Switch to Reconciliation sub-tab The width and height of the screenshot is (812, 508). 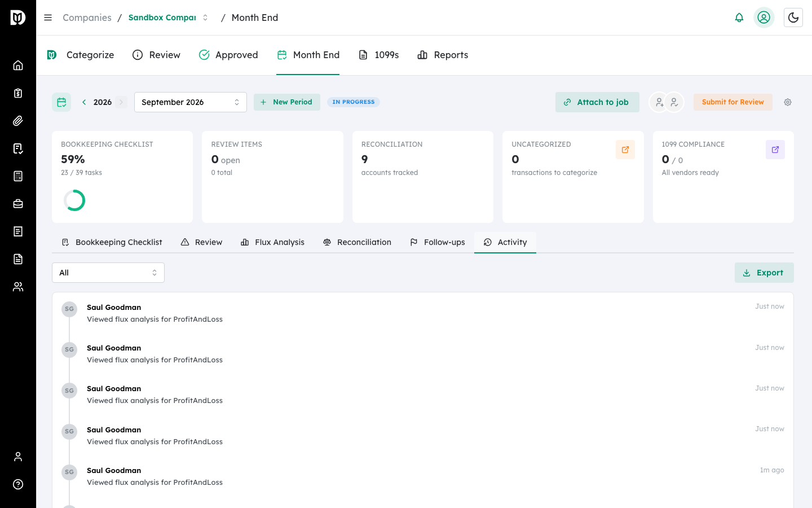tap(357, 242)
